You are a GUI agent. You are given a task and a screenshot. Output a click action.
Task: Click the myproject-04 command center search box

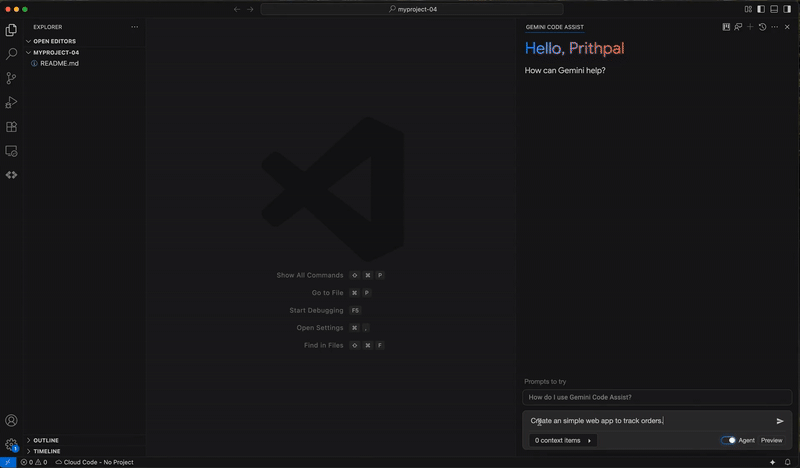412,9
